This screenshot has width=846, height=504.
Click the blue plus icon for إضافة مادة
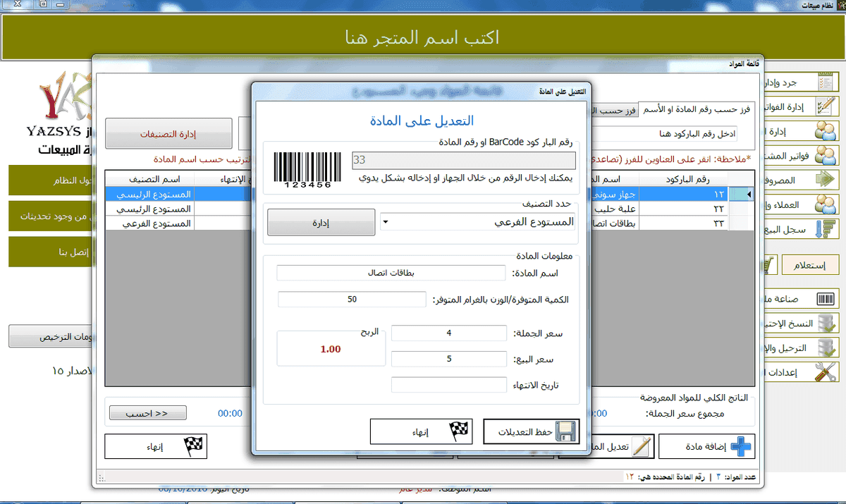(742, 446)
